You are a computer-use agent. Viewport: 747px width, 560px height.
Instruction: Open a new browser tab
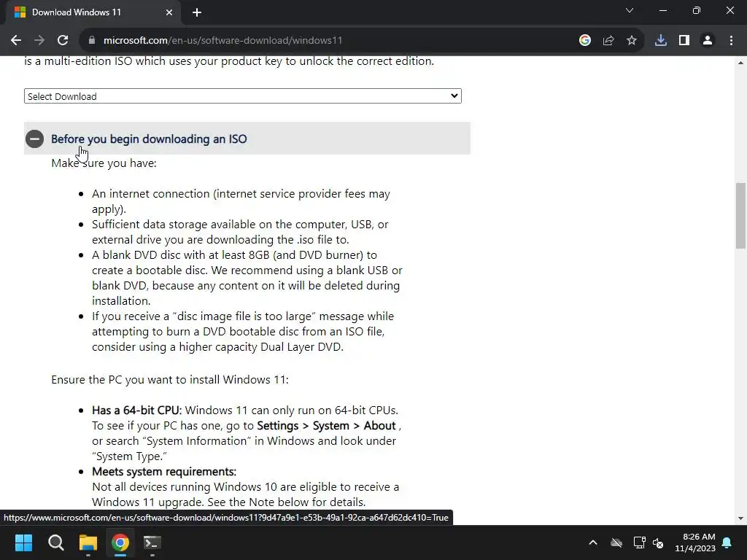(x=197, y=12)
